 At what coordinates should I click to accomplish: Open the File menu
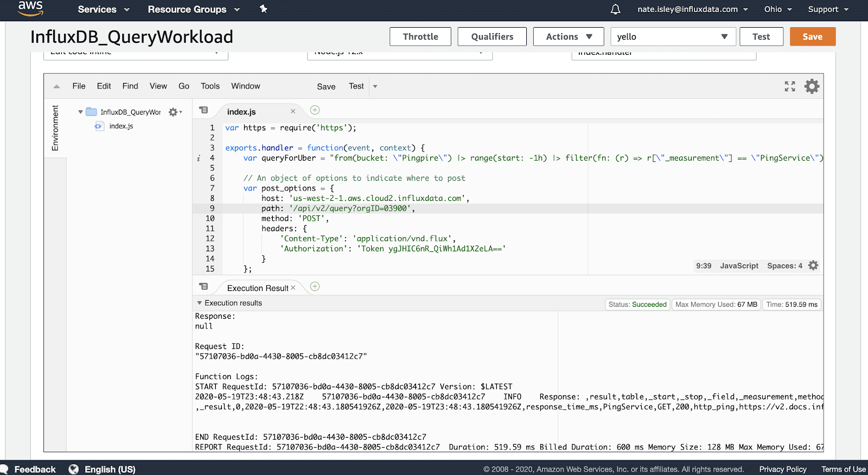[x=79, y=86]
